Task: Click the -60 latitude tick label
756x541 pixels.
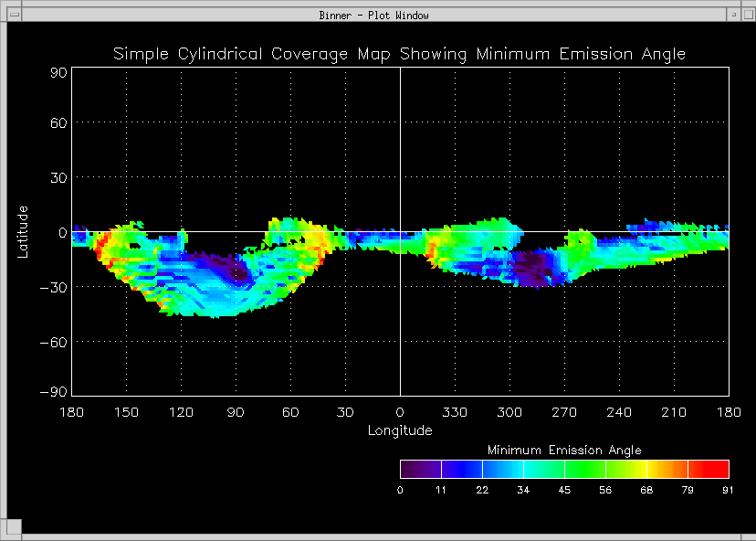Action: pos(46,341)
